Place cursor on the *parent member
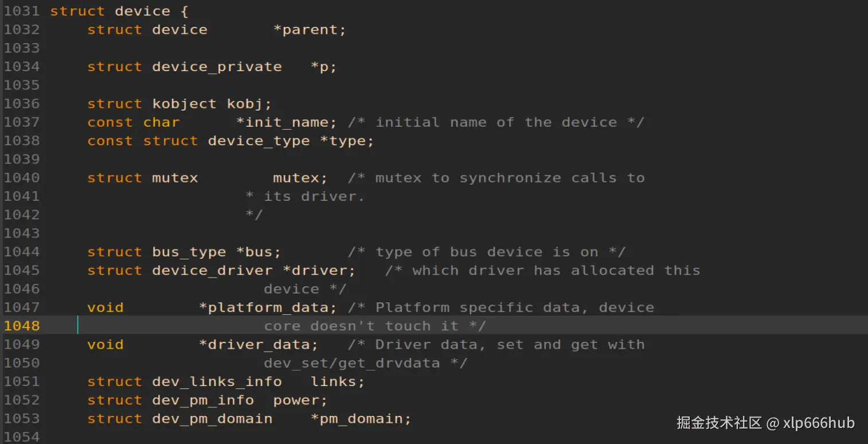The width and height of the screenshot is (868, 444). (x=310, y=30)
